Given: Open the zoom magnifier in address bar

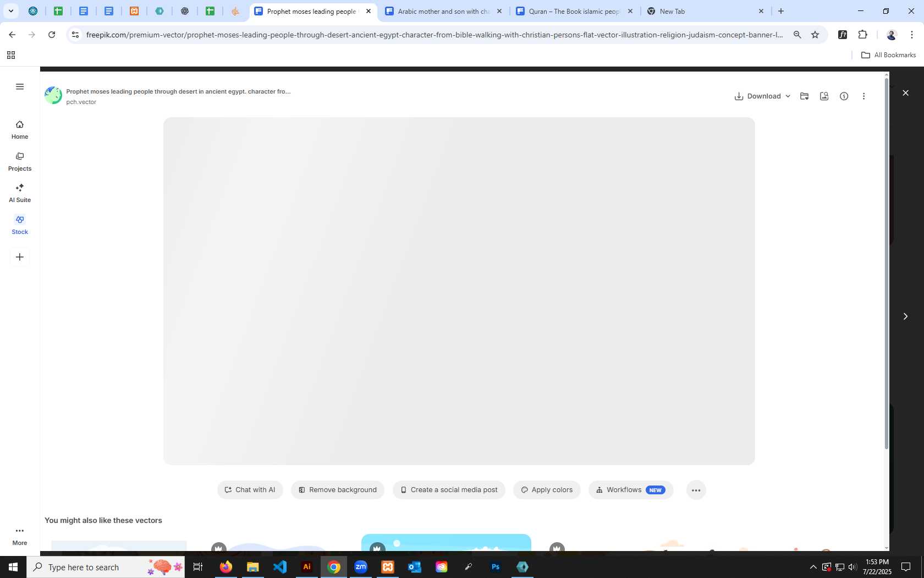Looking at the screenshot, I should [x=797, y=35].
